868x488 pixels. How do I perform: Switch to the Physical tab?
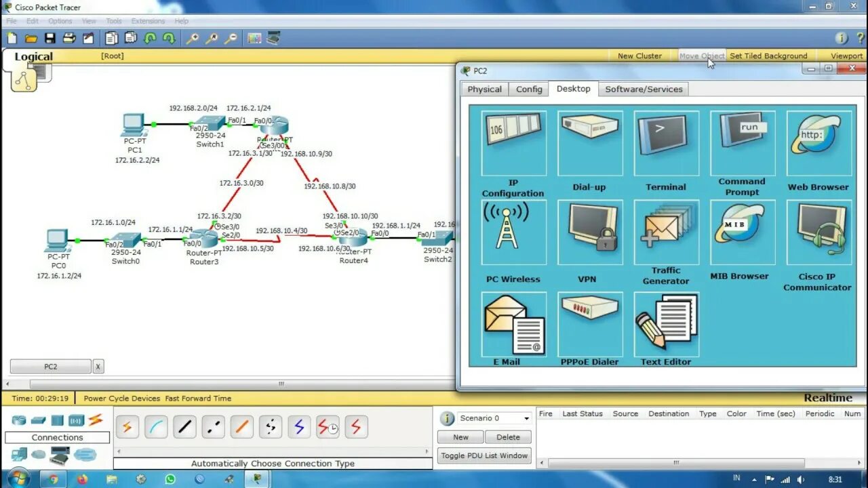tap(485, 89)
